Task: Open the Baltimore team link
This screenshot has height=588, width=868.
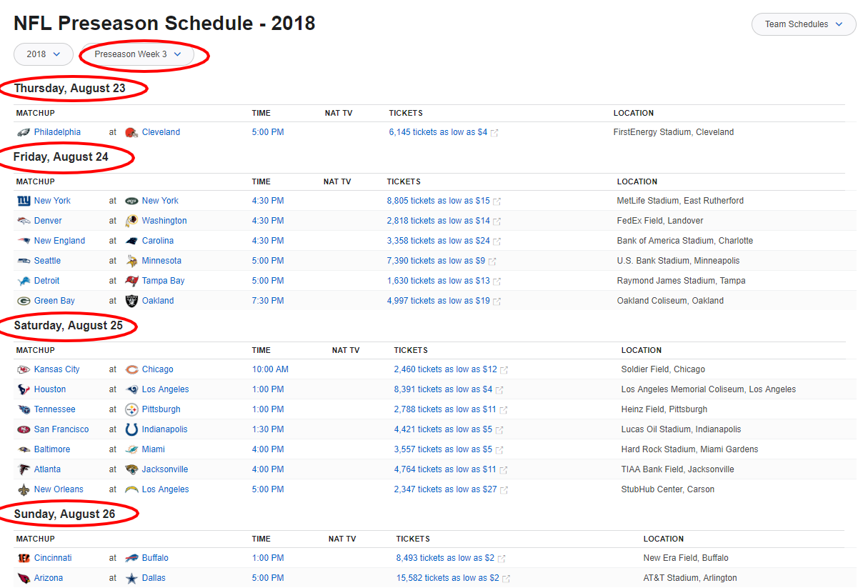Action: (52, 449)
